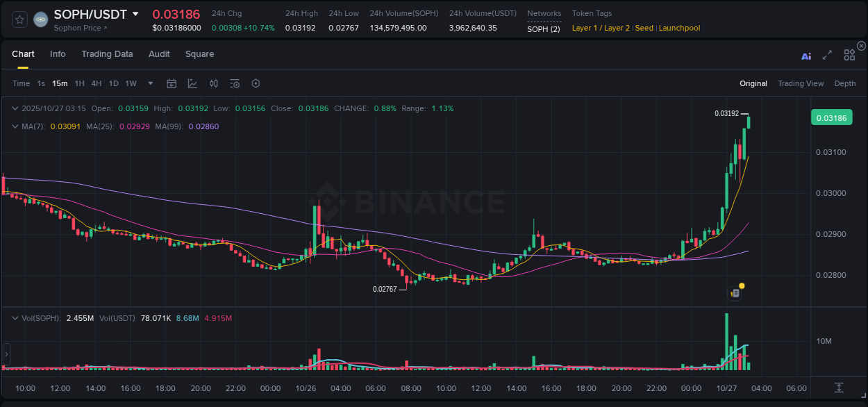Switch to Trading View mode
Viewport: 868px width, 407px height.
801,83
